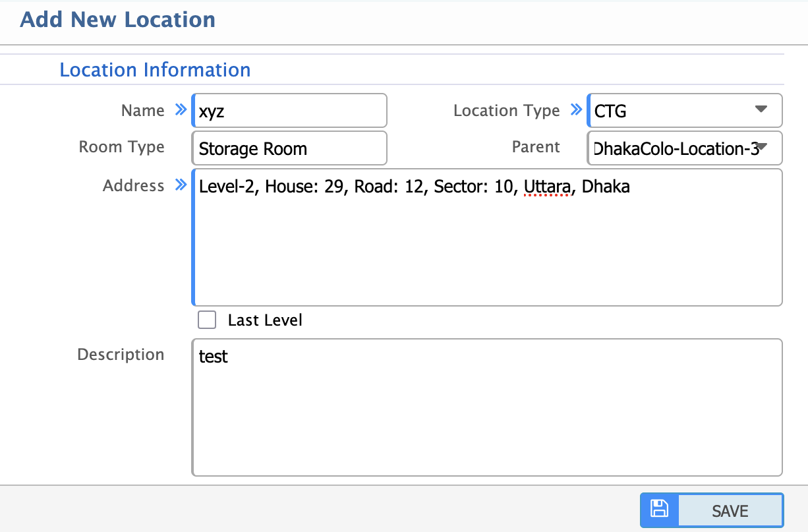
Task: Enable the Last Level checkbox
Action: [x=208, y=320]
